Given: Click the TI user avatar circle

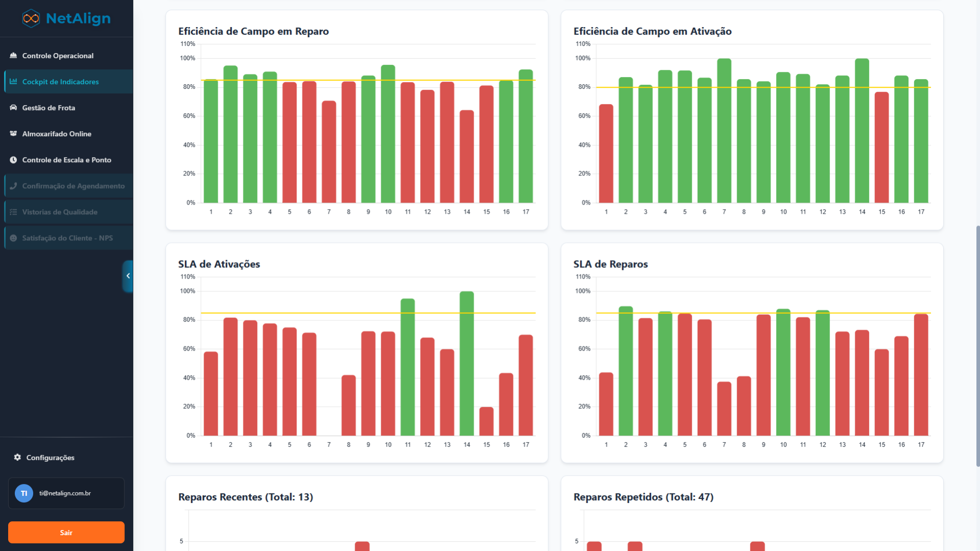Looking at the screenshot, I should [24, 493].
